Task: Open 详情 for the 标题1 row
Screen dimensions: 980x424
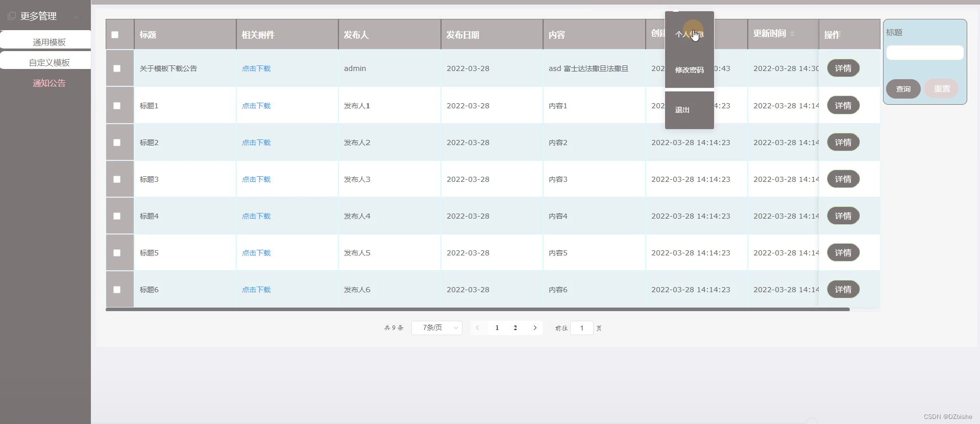Action: pos(843,106)
